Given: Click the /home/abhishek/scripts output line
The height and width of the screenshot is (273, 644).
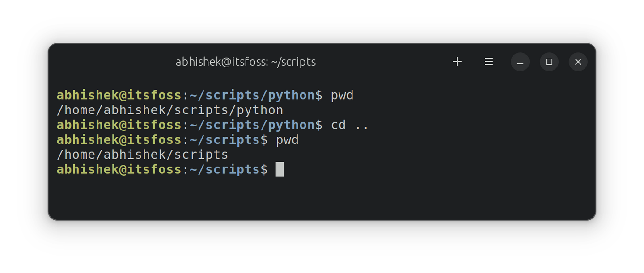Looking at the screenshot, I should (x=142, y=155).
